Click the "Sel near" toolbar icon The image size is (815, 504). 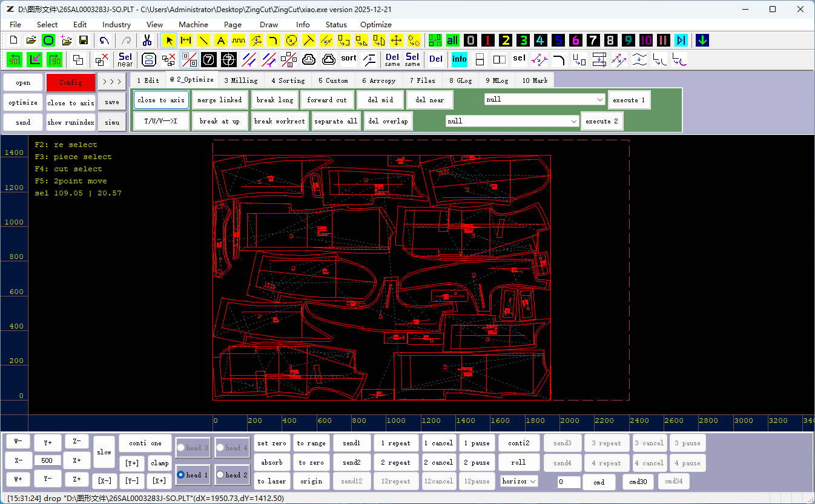pyautogui.click(x=125, y=59)
